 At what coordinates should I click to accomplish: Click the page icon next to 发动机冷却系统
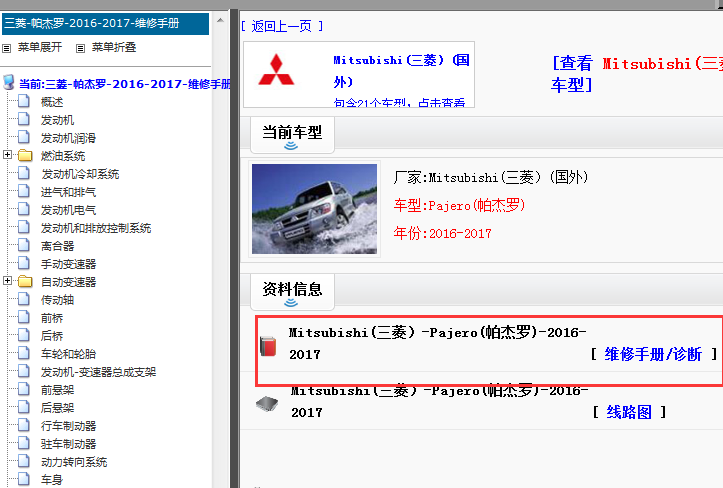click(24, 173)
